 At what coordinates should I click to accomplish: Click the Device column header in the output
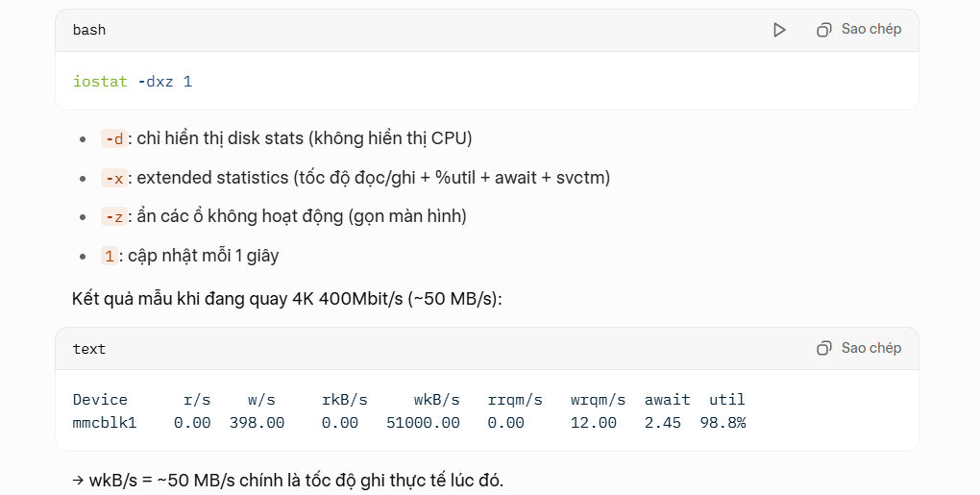100,400
